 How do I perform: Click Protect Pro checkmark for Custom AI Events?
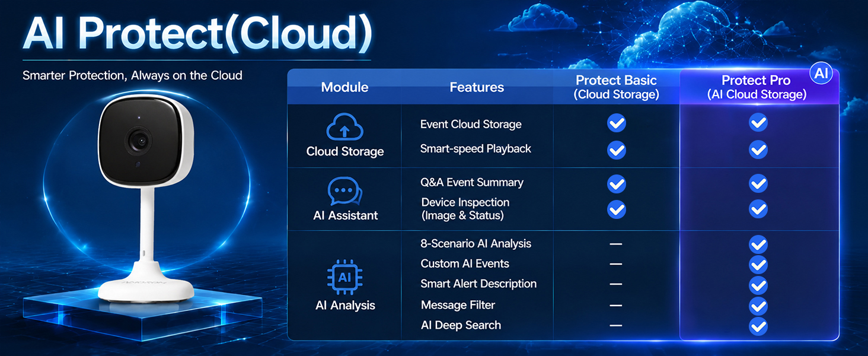758,264
